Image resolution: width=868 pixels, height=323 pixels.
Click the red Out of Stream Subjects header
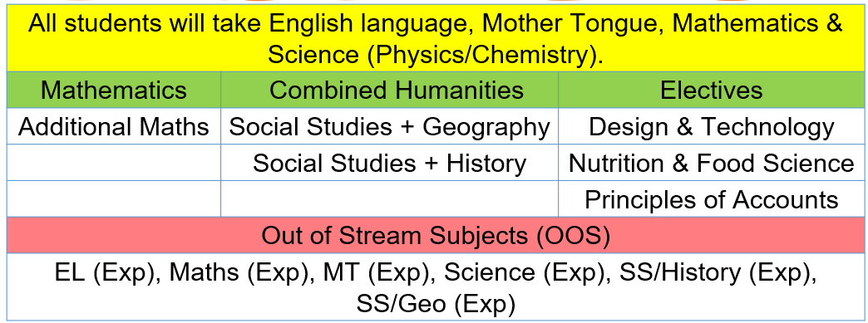click(x=436, y=235)
